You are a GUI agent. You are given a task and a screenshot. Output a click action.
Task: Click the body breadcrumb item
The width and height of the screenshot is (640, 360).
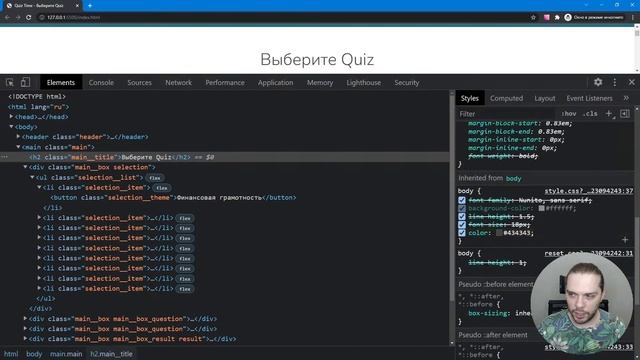pyautogui.click(x=34, y=354)
